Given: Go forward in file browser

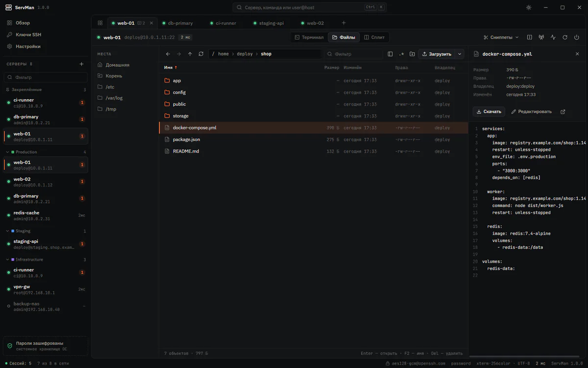Looking at the screenshot, I should pos(179,54).
